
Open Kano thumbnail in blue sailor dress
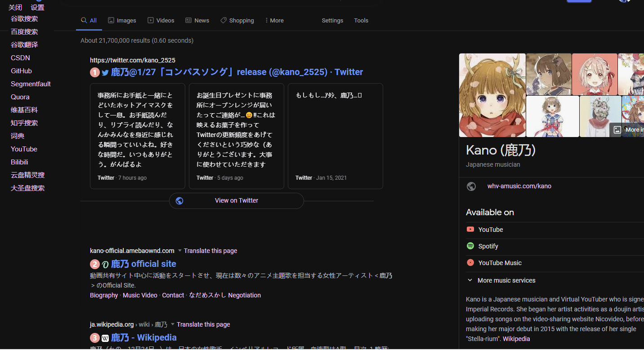[x=553, y=116]
